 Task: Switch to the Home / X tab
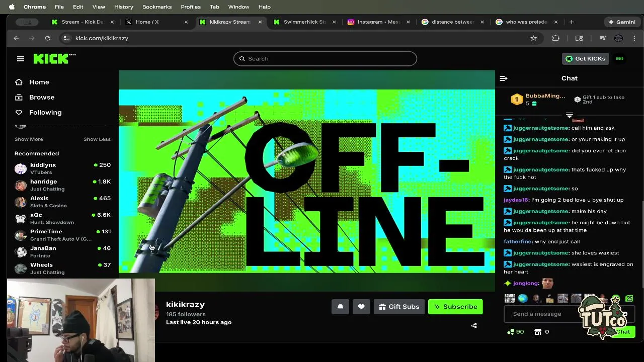(x=156, y=22)
